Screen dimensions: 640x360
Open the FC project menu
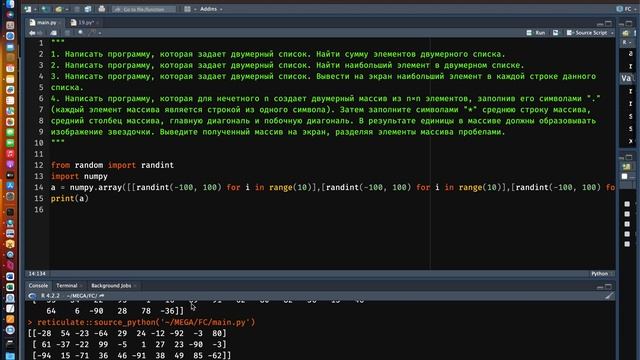tap(626, 9)
